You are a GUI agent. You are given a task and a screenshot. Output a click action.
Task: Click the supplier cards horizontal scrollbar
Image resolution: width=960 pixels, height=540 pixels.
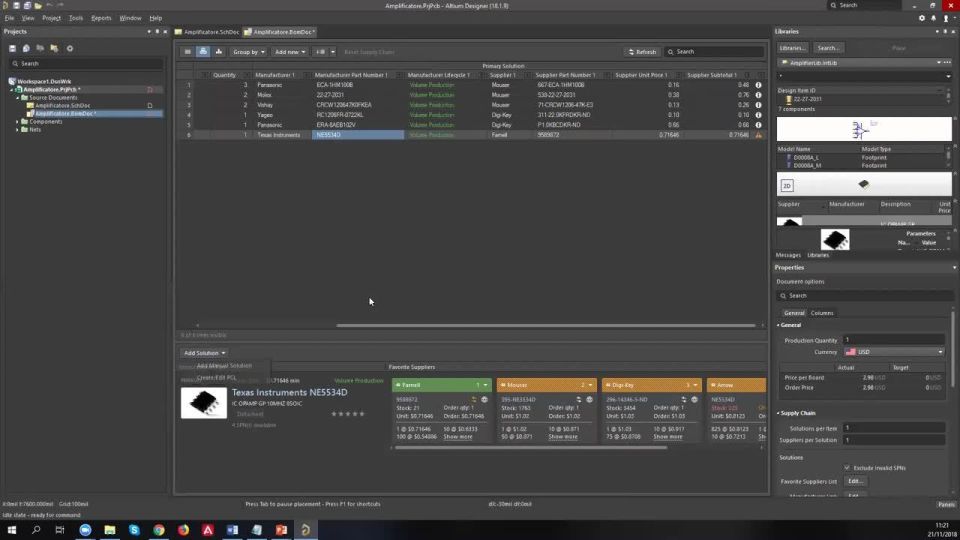(x=531, y=448)
